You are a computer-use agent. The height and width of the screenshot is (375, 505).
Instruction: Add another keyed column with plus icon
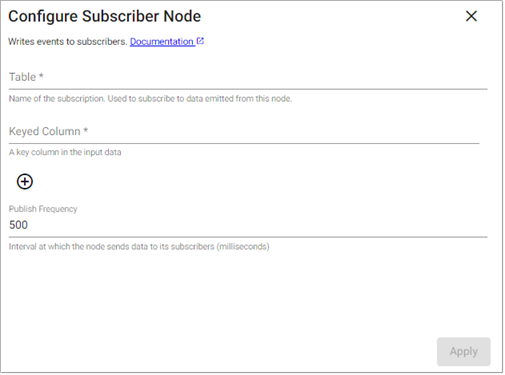pyautogui.click(x=25, y=182)
